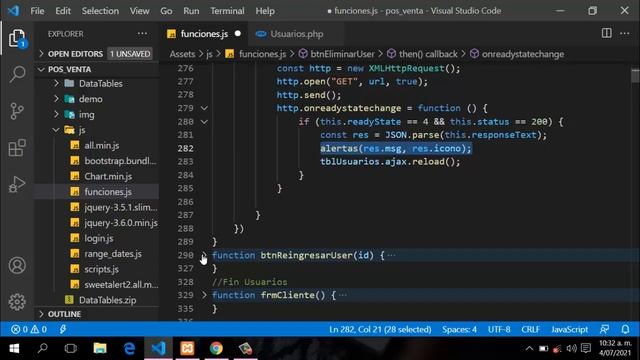Screen dimensions: 640x360
Task: Launch Microsoft Edge from the taskbar
Action: (x=129, y=349)
